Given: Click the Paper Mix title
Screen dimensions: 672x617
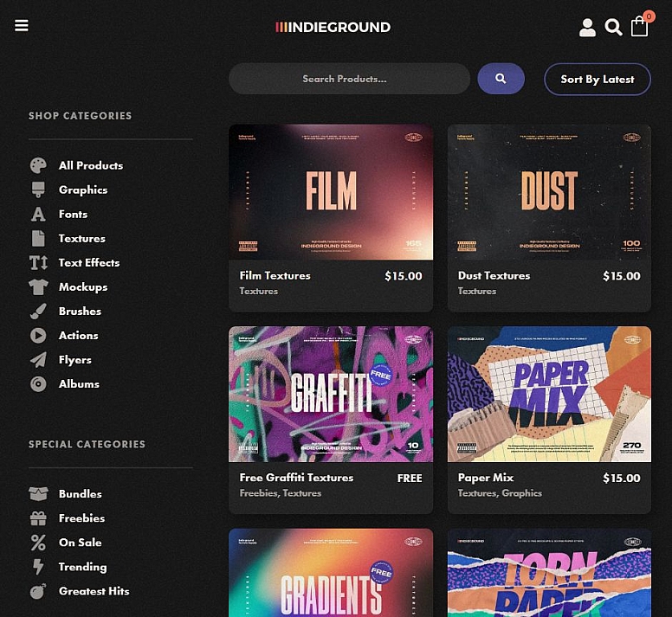Looking at the screenshot, I should pyautogui.click(x=486, y=478).
